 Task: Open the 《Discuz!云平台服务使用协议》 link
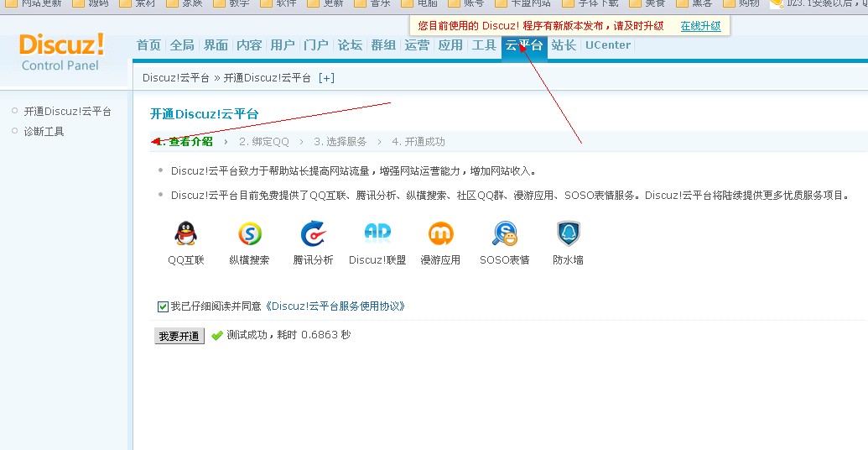[x=335, y=306]
